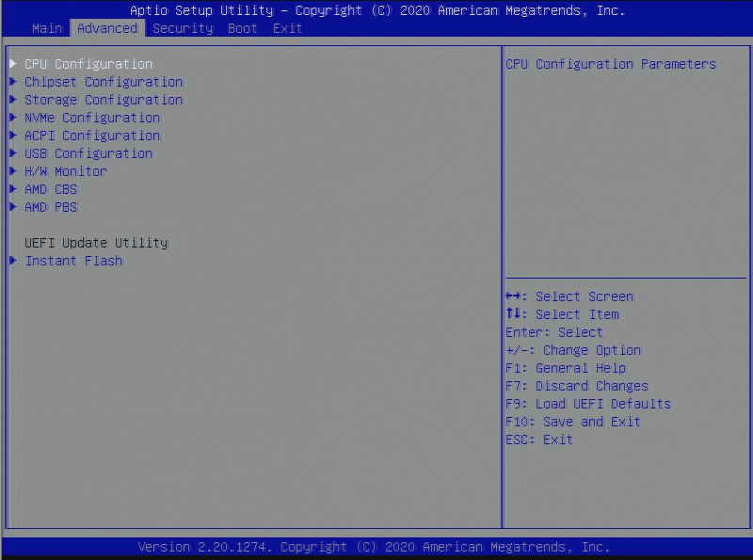Click arrow beside NVMe Configuration
The width and height of the screenshot is (753, 560).
pyautogui.click(x=13, y=118)
